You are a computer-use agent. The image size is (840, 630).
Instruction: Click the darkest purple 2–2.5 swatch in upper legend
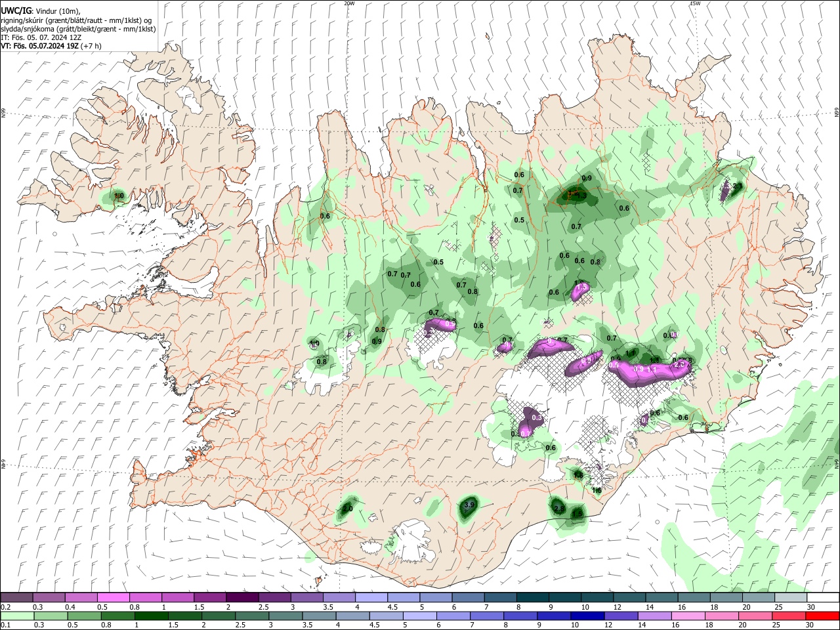coord(241,597)
